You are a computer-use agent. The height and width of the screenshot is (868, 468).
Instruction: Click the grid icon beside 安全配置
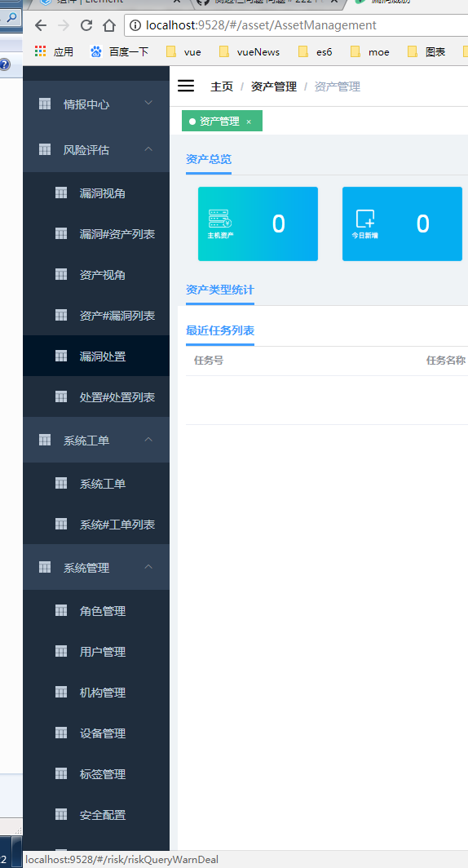click(61, 815)
